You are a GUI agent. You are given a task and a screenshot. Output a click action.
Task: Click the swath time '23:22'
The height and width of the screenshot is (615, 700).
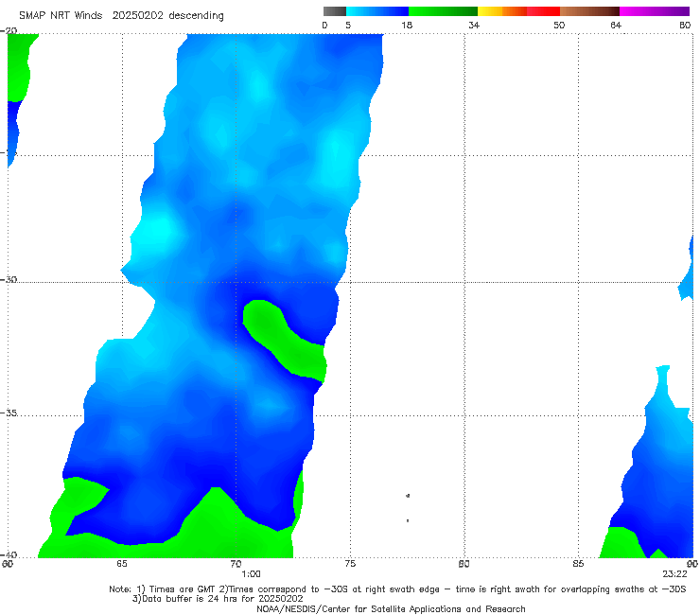tap(674, 574)
